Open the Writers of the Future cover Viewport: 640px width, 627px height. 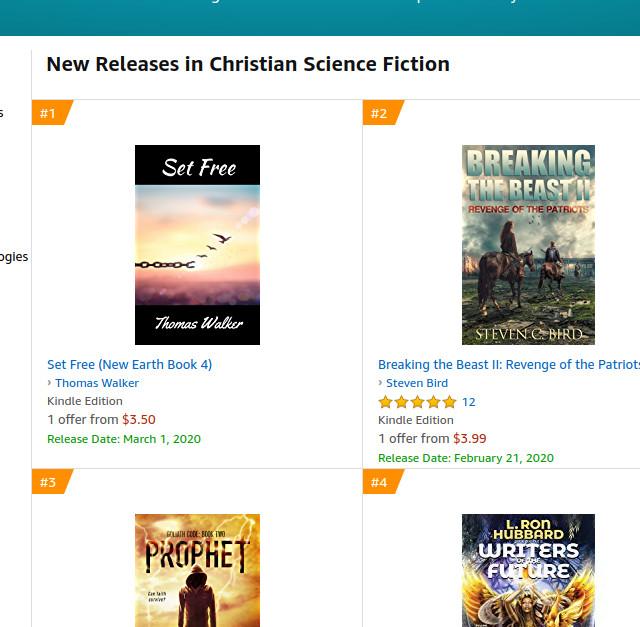[528, 570]
